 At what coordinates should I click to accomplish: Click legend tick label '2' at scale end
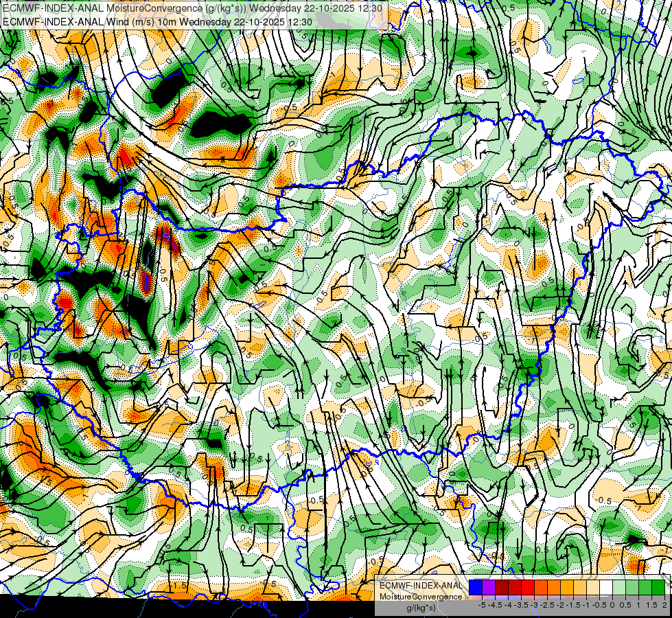(x=664, y=605)
